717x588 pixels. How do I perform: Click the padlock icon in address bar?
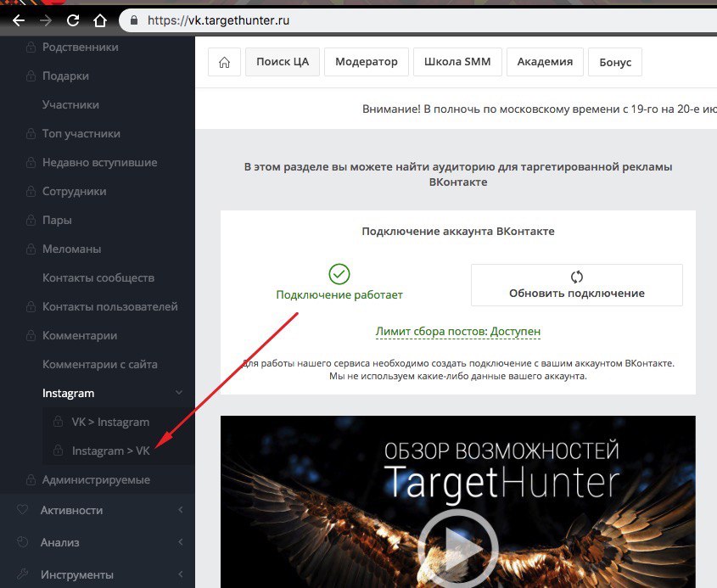point(134,20)
